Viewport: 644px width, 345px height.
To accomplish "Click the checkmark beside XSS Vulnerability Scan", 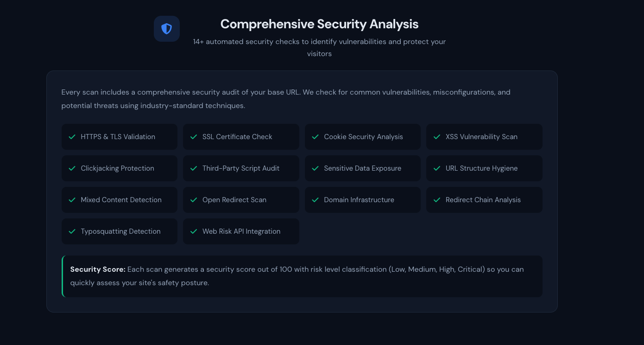I will 437,137.
